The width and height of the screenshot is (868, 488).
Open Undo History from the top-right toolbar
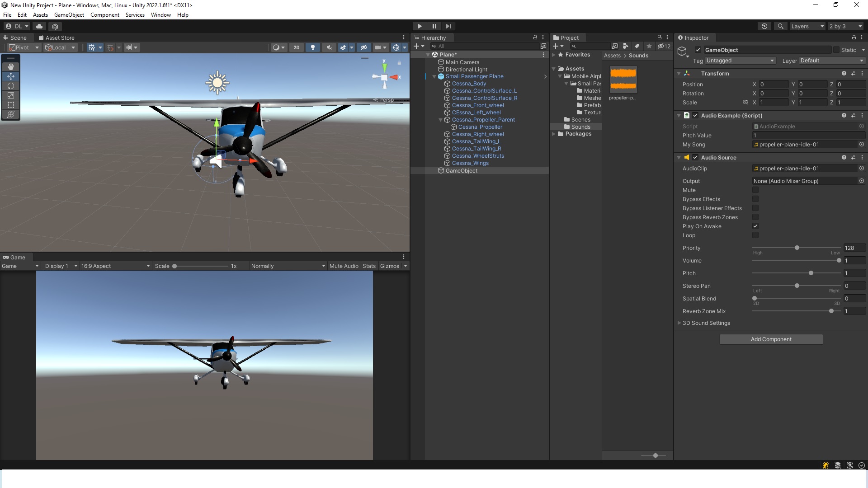(x=764, y=26)
